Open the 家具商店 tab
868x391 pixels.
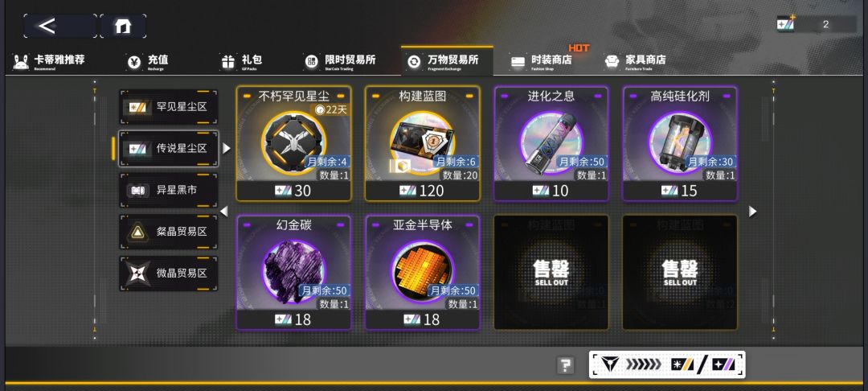[x=635, y=61]
